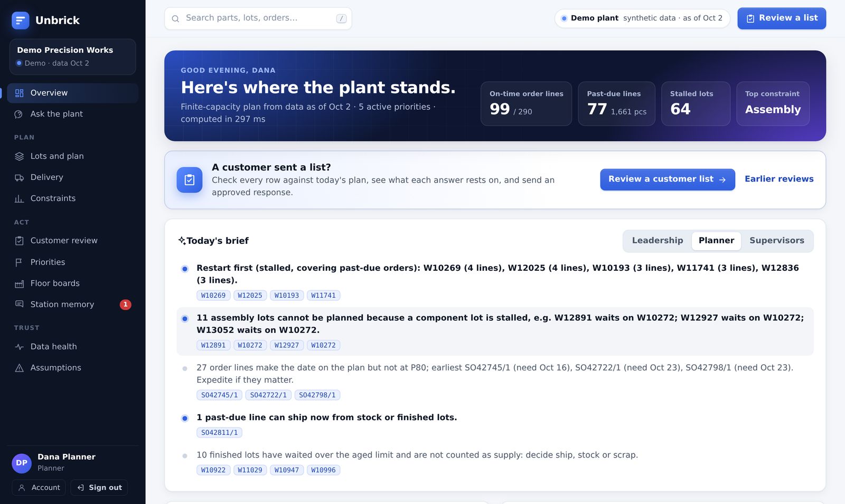The image size is (845, 504).
Task: Open the On-time order lines stat card
Action: point(526,103)
